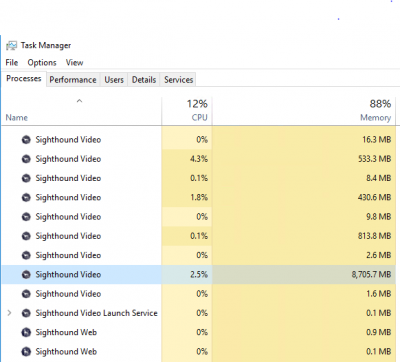The image size is (400, 362).
Task: Click the Sighthound Video Launch Service icon
Action: click(x=26, y=313)
